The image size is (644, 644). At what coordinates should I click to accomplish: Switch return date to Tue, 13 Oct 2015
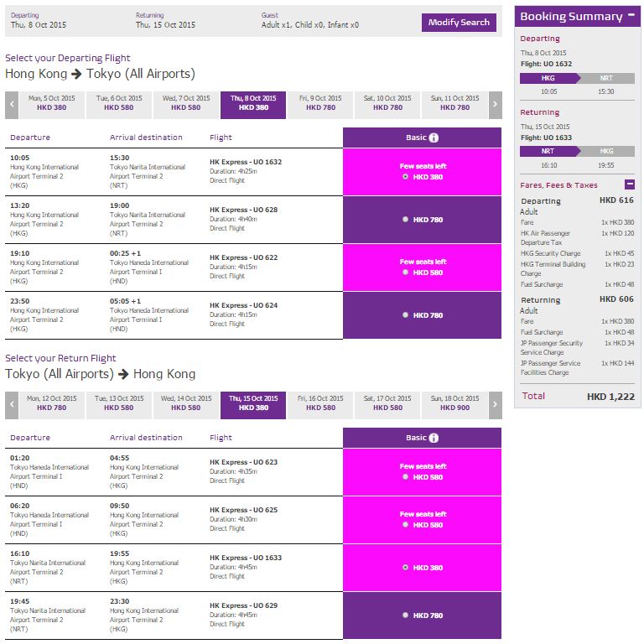119,403
